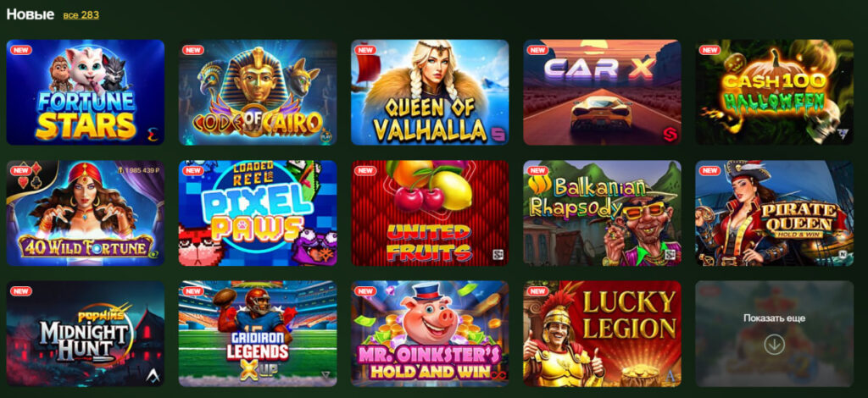Image resolution: width=868 pixels, height=398 pixels.
Task: Launch the Queen of Valhalla slot
Action: tap(430, 92)
